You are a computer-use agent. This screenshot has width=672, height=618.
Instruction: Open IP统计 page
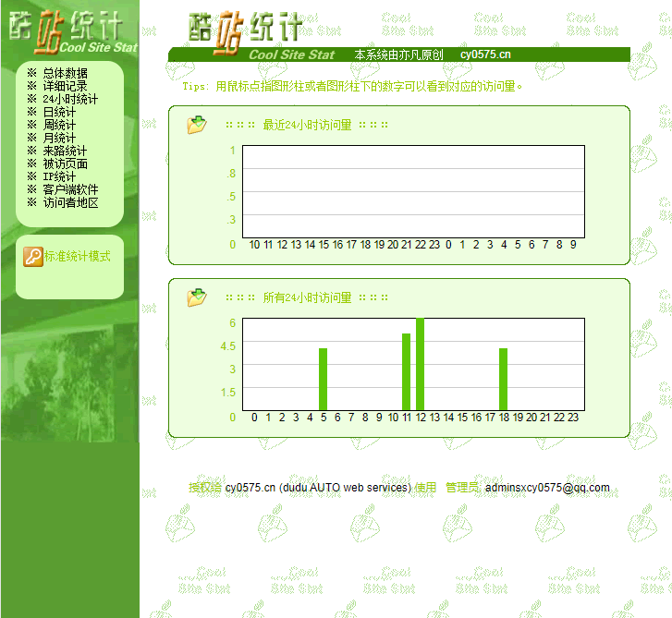[59, 176]
